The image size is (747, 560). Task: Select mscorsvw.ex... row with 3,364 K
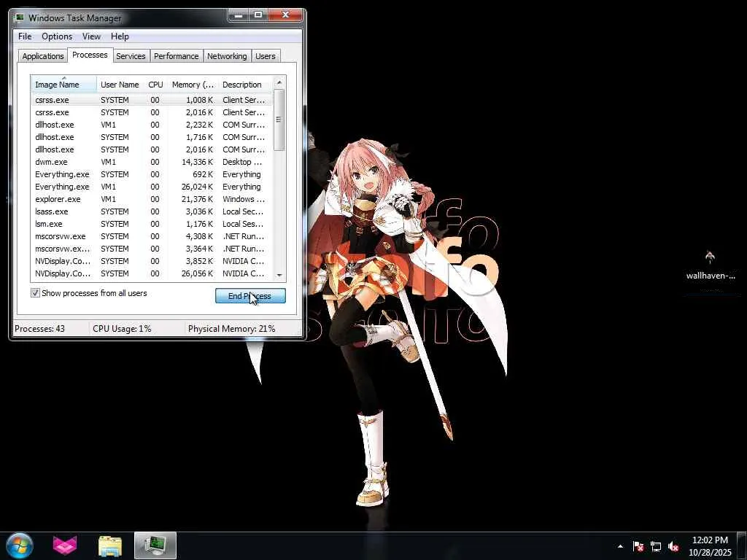click(152, 249)
